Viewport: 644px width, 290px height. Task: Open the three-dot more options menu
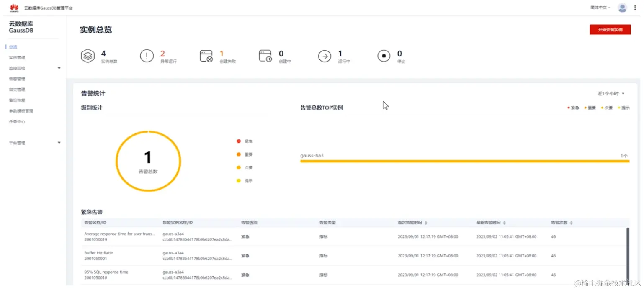pos(635,8)
